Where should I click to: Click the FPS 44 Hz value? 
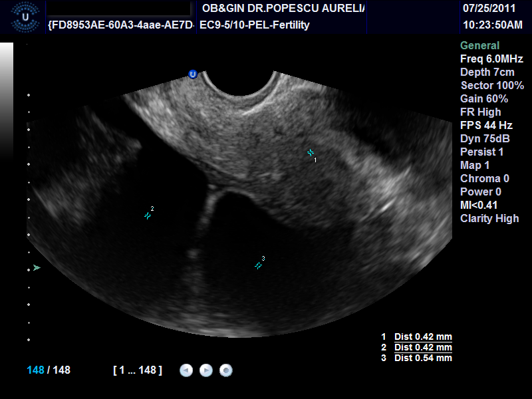pyautogui.click(x=486, y=125)
